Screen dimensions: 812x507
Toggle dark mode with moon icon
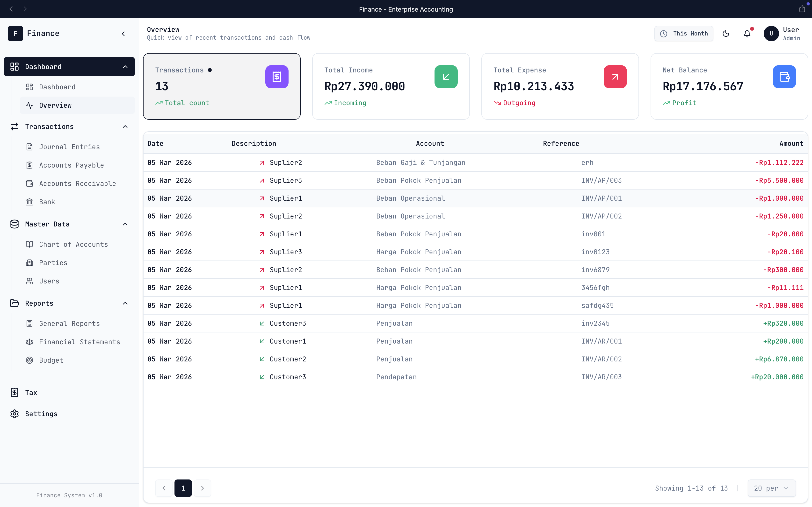tap(726, 34)
